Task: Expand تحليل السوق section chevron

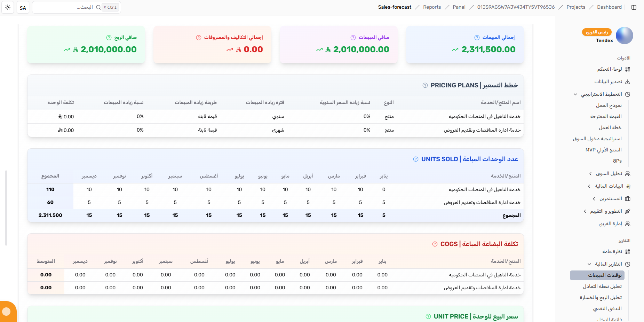Action: coord(590,174)
